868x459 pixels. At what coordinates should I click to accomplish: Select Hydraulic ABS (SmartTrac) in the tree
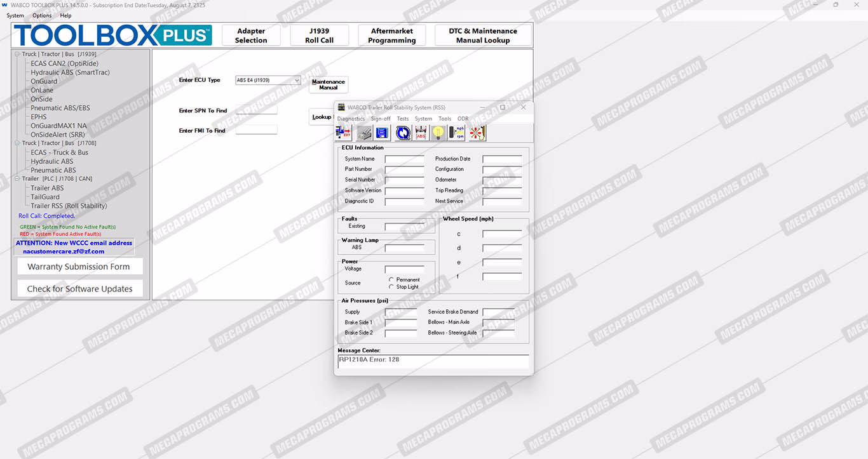pyautogui.click(x=70, y=72)
